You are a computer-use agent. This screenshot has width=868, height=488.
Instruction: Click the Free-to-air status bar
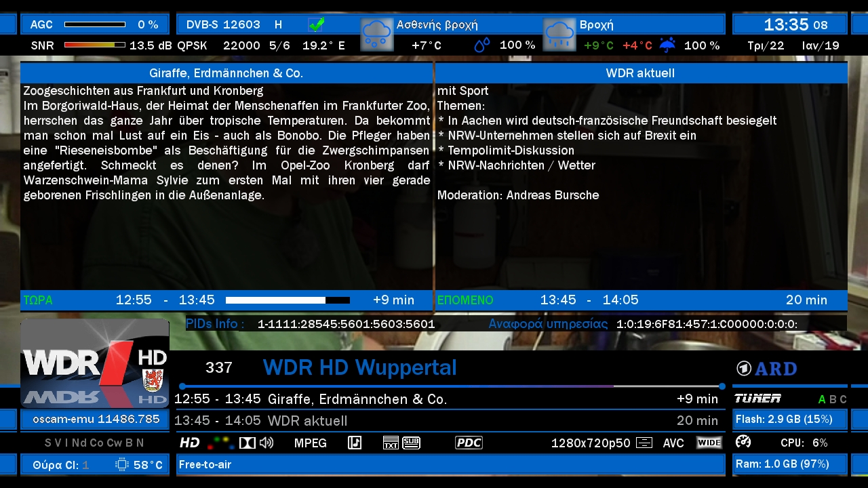coord(451,465)
